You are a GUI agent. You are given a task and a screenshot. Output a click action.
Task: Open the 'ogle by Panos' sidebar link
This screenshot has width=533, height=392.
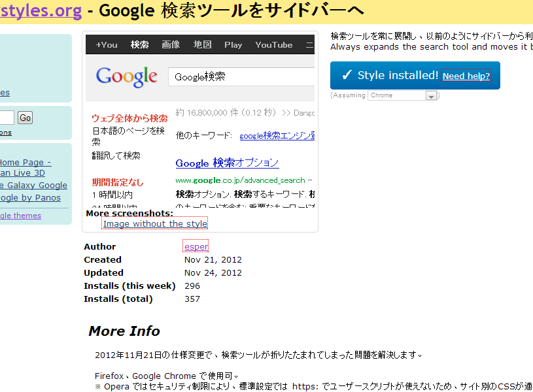pos(30,197)
